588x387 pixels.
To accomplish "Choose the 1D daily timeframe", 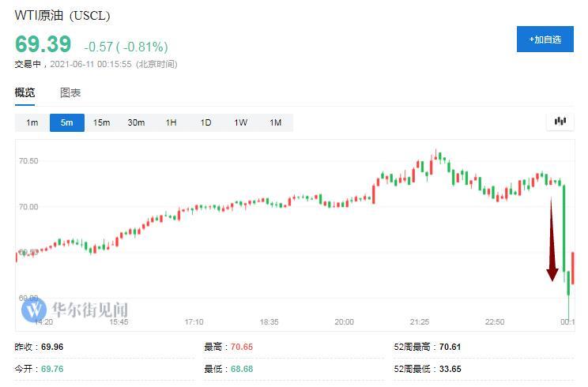I will point(205,122).
